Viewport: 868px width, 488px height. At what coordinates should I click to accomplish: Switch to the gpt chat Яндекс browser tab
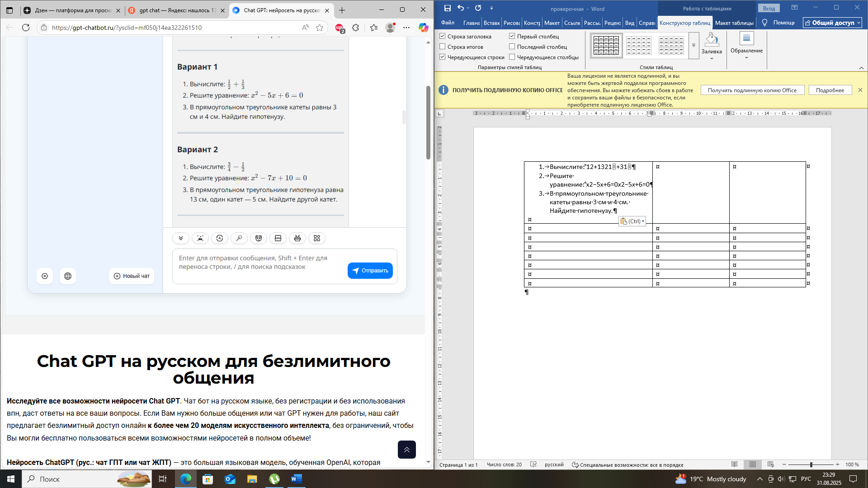(176, 10)
